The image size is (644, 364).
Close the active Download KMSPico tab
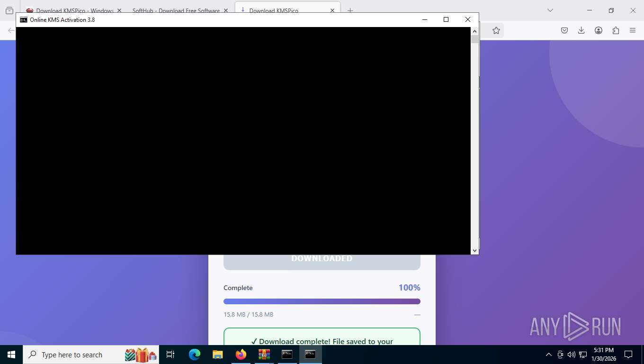point(332,10)
